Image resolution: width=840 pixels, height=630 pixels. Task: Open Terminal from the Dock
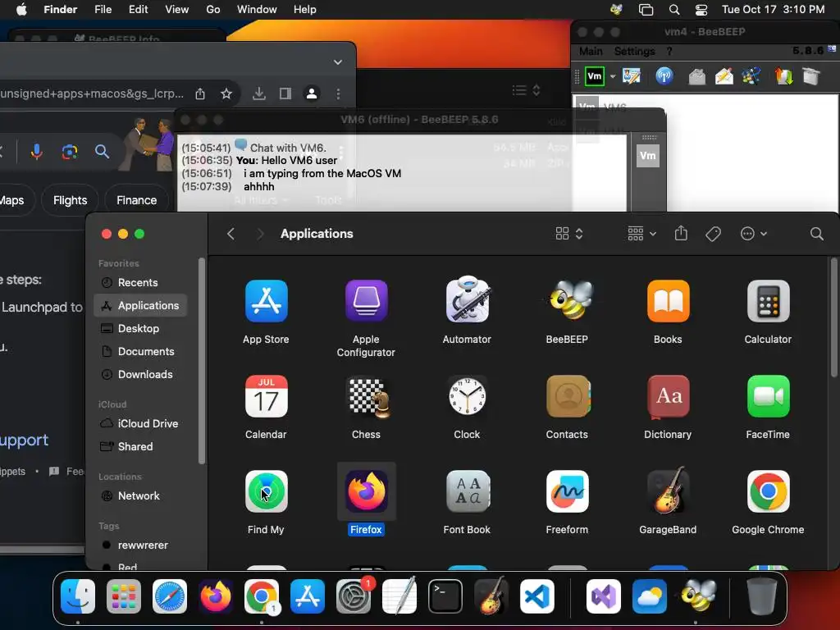[x=445, y=596]
